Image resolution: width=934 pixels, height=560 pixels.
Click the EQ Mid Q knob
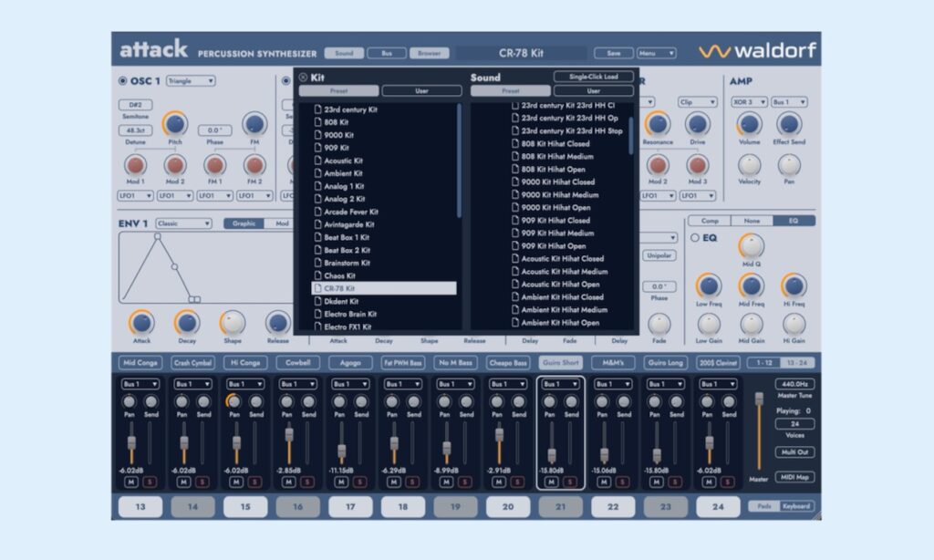coord(751,245)
